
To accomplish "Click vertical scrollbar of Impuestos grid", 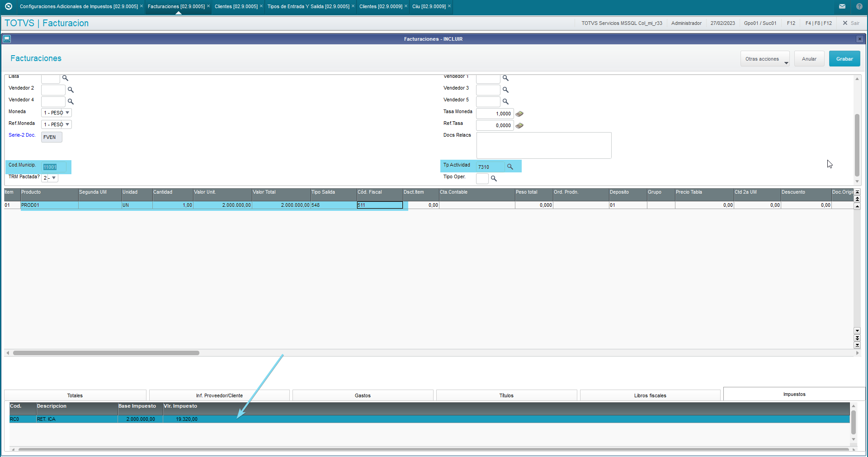I will click(853, 423).
